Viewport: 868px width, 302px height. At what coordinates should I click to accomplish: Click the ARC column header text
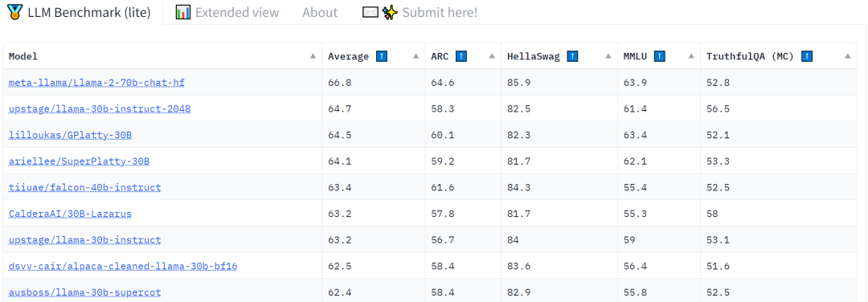click(440, 56)
